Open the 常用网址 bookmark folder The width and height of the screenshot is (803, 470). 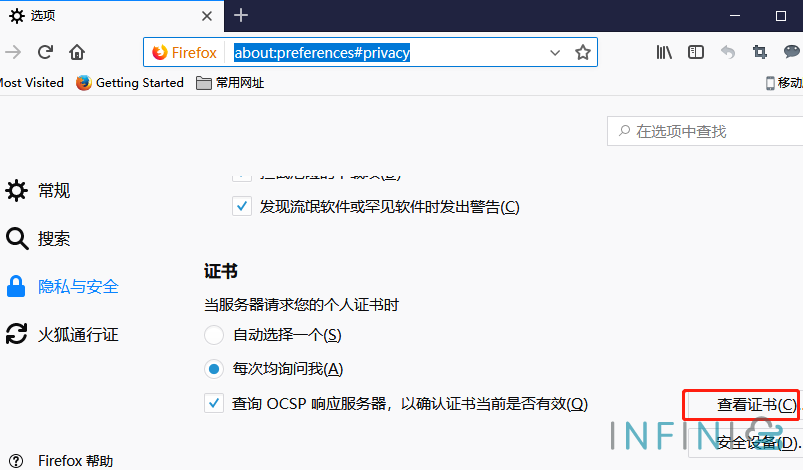pos(230,82)
